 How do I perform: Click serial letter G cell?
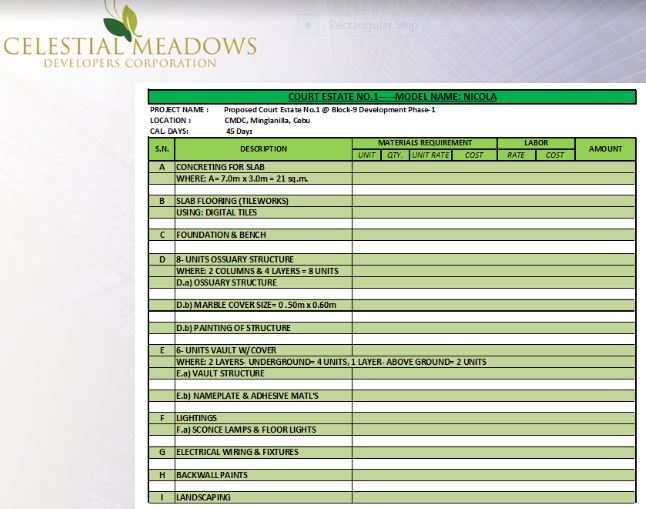[x=162, y=452]
